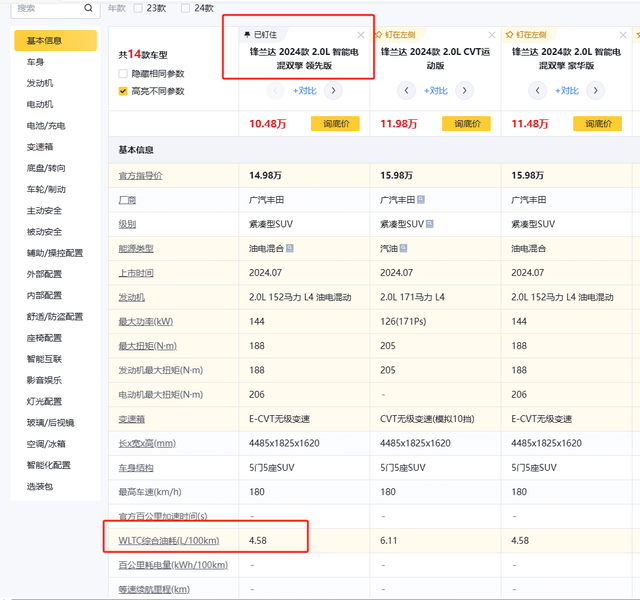Open 智能化配置 section
The height and width of the screenshot is (600, 640).
(x=49, y=465)
